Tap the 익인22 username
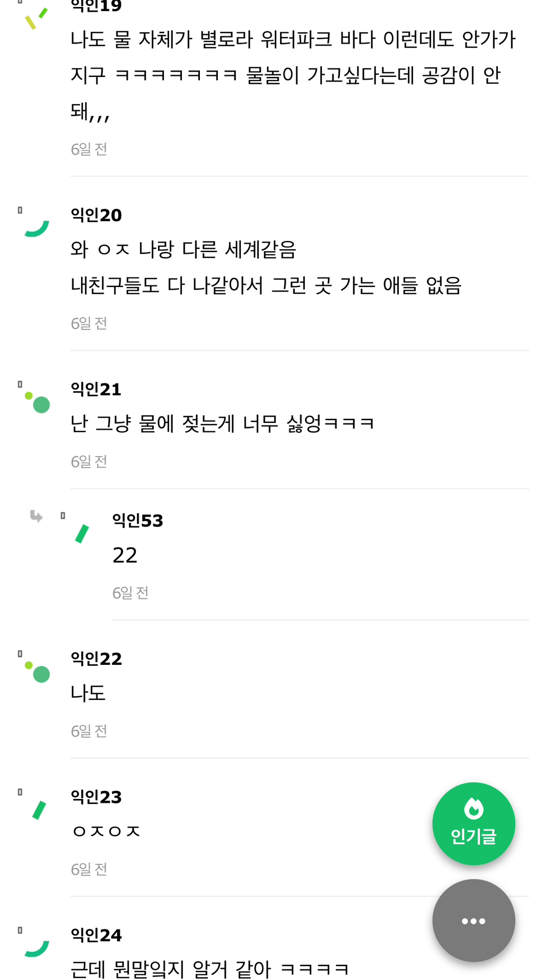This screenshot has height=980, width=543. (96, 658)
